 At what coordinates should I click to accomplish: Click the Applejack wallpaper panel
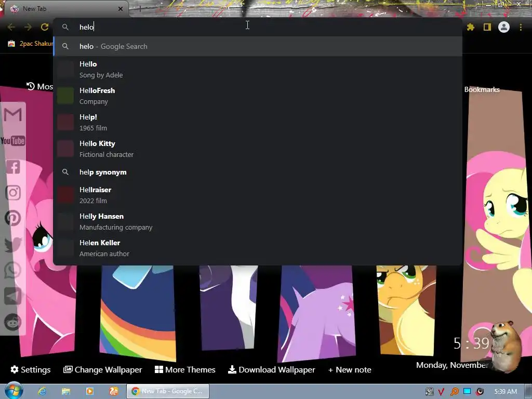point(406,310)
